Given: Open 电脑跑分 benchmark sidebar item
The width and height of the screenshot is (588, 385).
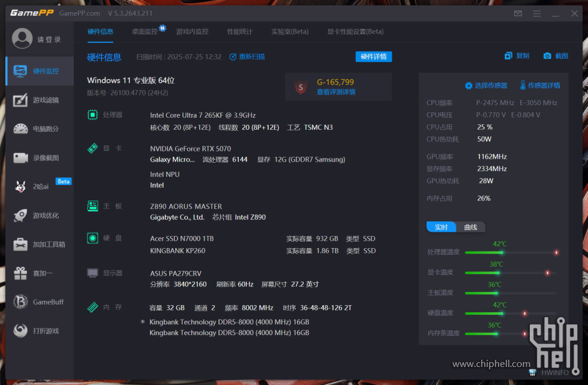Looking at the screenshot, I should click(x=40, y=129).
